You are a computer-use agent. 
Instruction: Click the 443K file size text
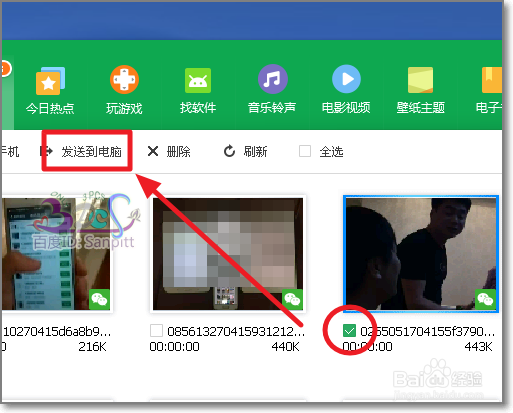pos(478,347)
